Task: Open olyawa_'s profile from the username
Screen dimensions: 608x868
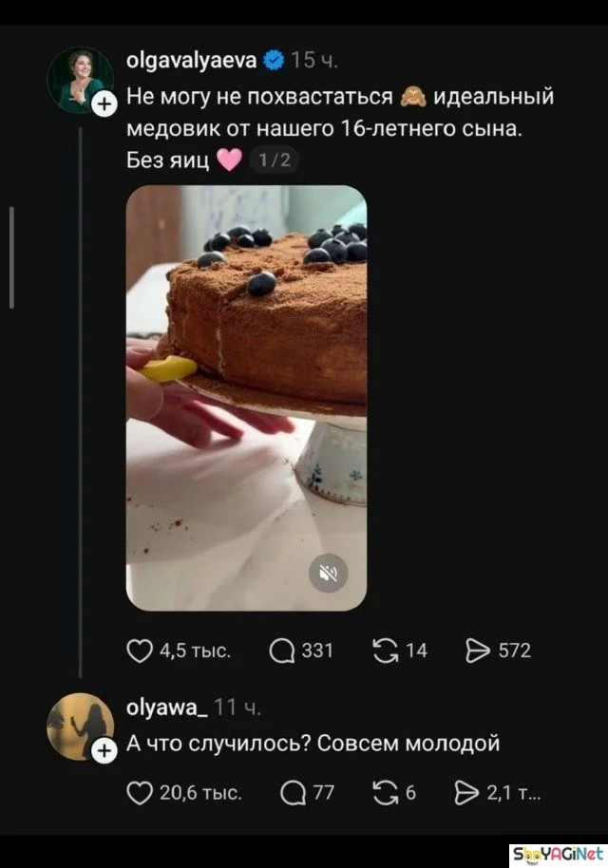Action: point(167,707)
